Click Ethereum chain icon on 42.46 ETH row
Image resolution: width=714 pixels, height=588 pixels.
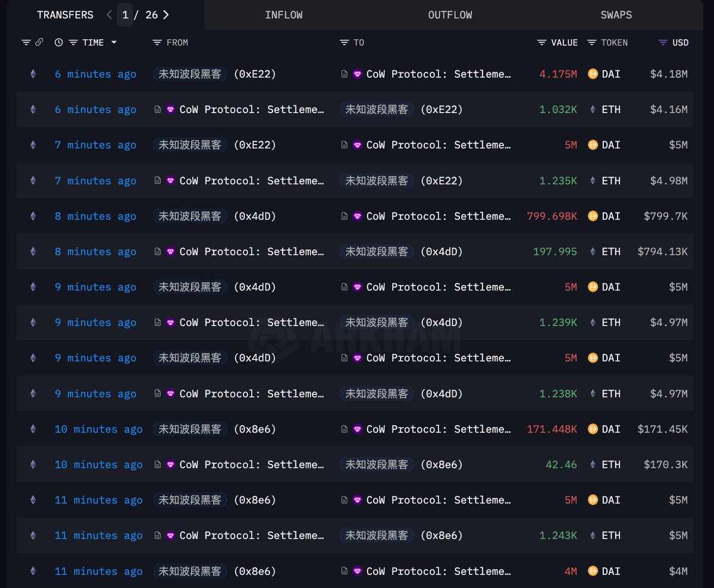pos(33,464)
